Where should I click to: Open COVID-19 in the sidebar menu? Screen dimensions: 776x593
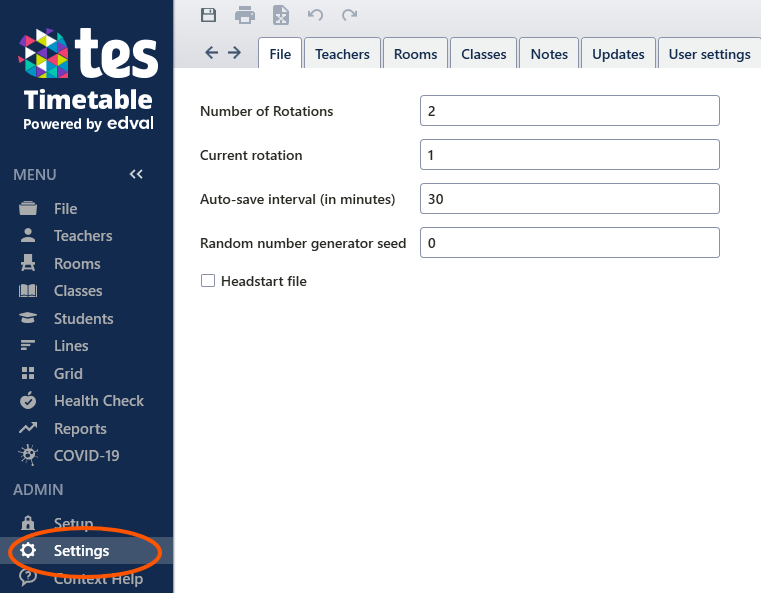tap(87, 455)
